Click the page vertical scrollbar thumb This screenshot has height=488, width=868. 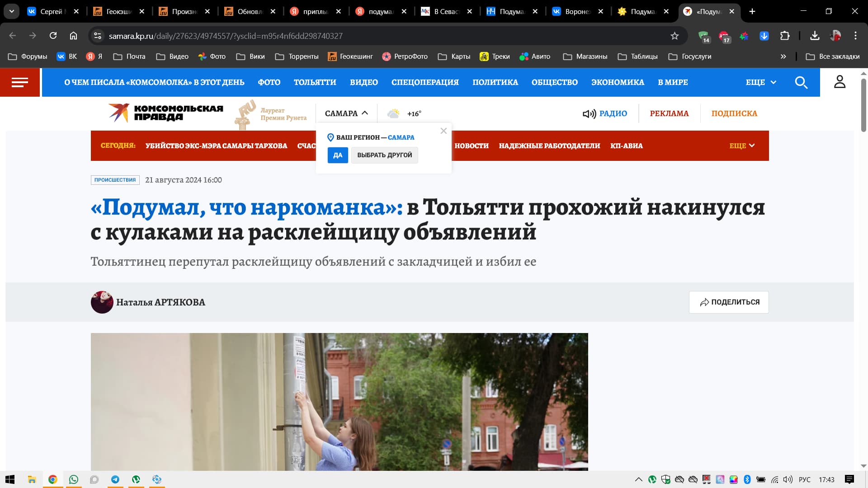[863, 104]
